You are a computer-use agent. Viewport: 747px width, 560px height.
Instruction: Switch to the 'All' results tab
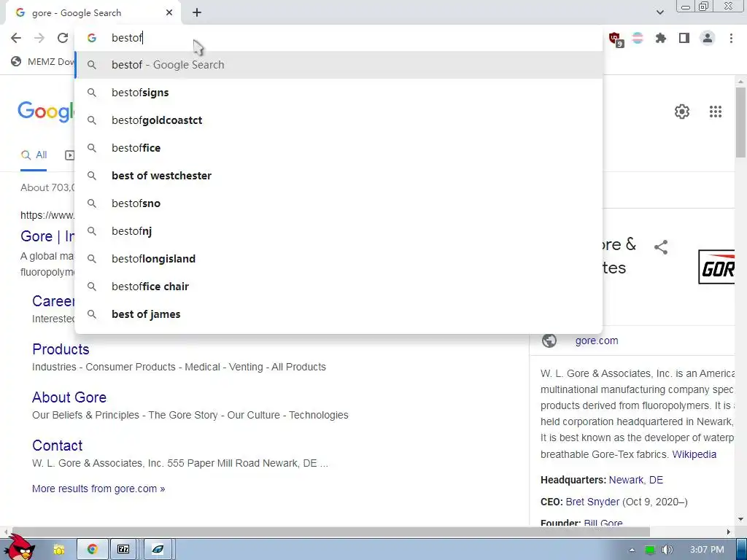pyautogui.click(x=34, y=155)
